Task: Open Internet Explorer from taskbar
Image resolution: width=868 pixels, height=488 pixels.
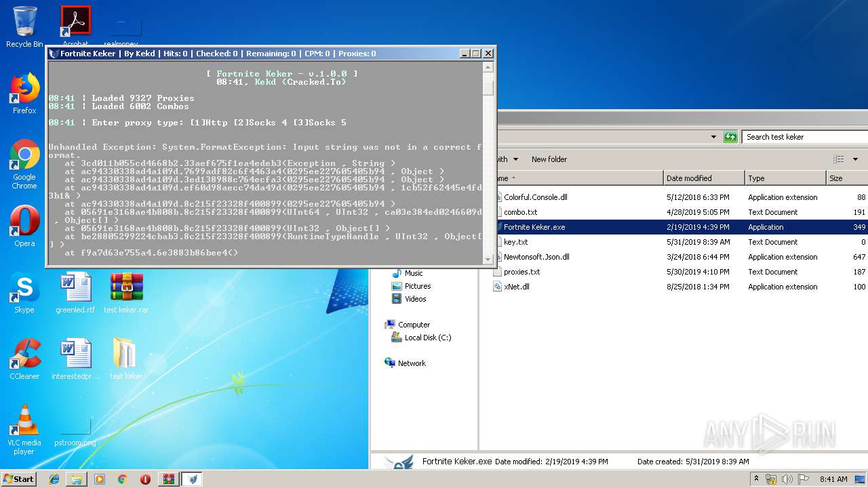Action: [x=54, y=479]
